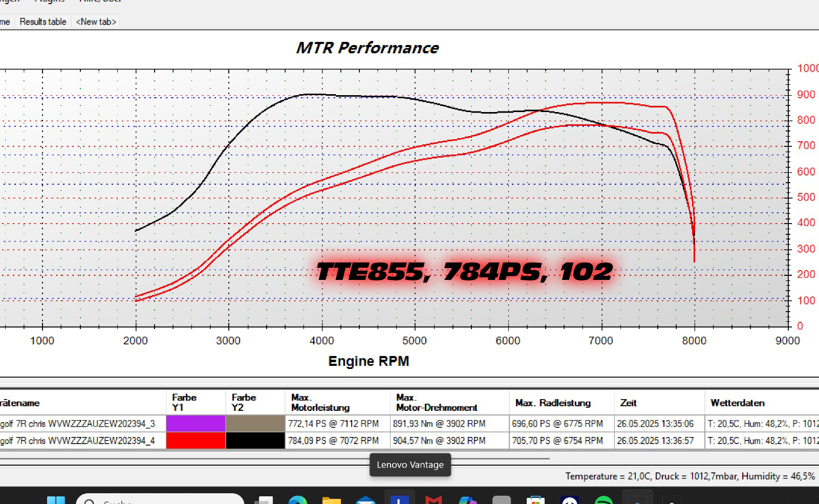Image resolution: width=819 pixels, height=504 pixels.
Task: Open the <New tab> tab
Action: click(x=96, y=21)
